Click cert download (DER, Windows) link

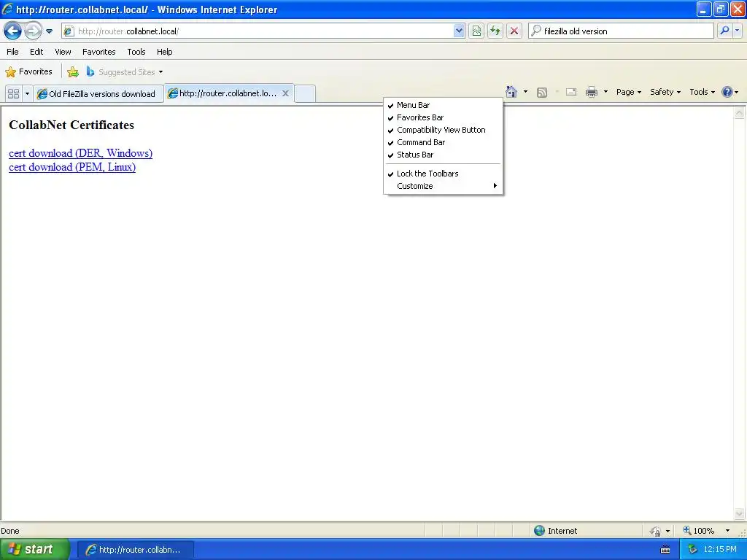(x=80, y=153)
